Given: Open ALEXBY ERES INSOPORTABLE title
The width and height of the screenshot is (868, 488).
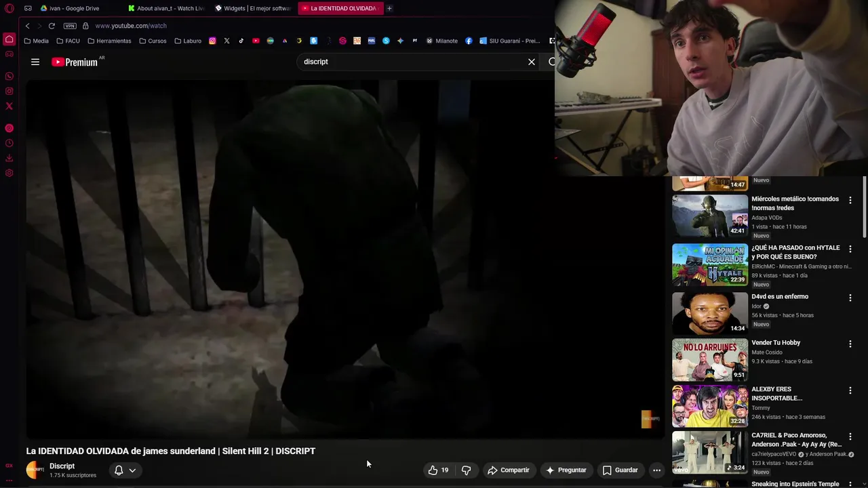Looking at the screenshot, I should pyautogui.click(x=776, y=394).
